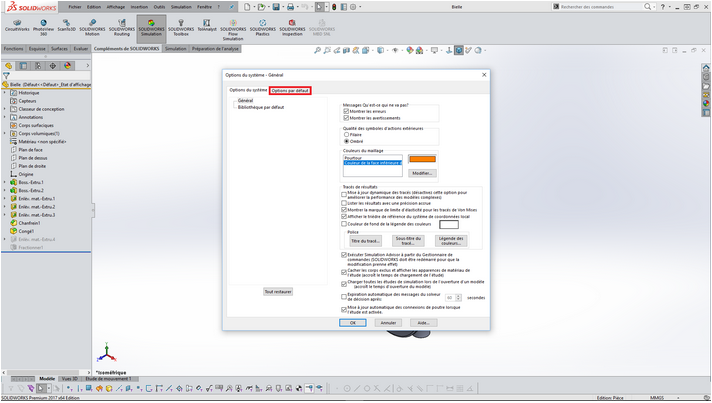Click the Zoom to Fit icon
The width and height of the screenshot is (712, 403).
[317, 50]
